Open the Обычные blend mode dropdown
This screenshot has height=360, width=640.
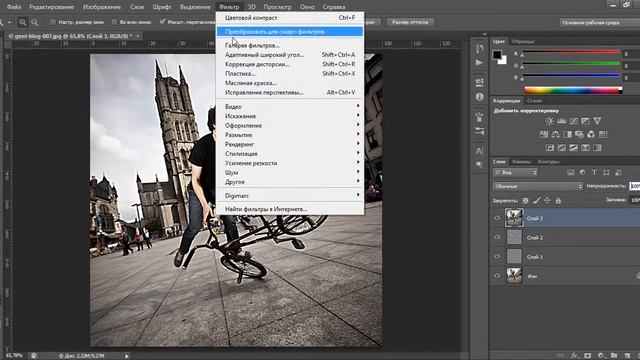[538, 186]
